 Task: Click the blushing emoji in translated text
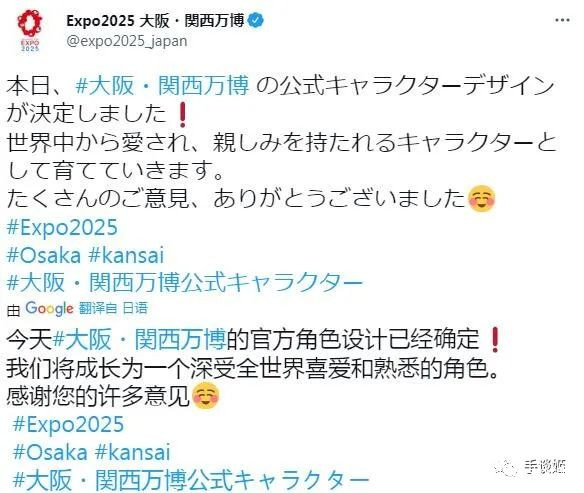pos(206,395)
